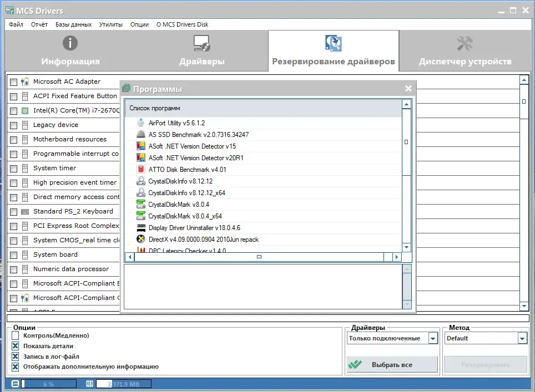Click the ASoft .NET Version Detector v20R1 icon

(140, 157)
